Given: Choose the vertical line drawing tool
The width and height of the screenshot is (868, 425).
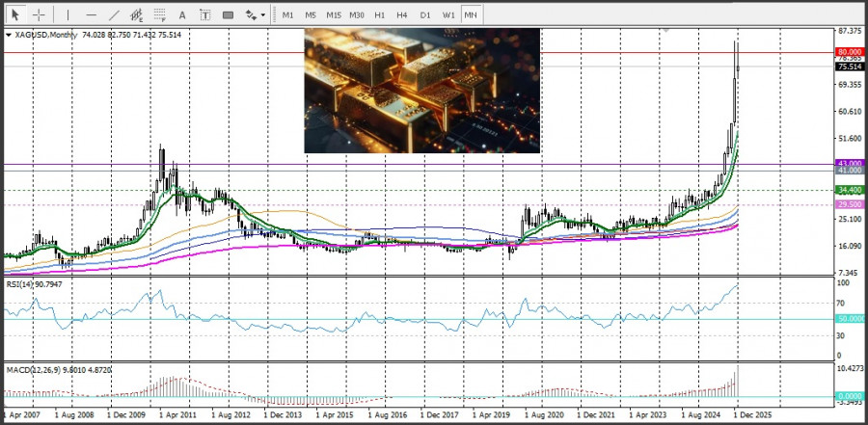Looking at the screenshot, I should coord(68,14).
